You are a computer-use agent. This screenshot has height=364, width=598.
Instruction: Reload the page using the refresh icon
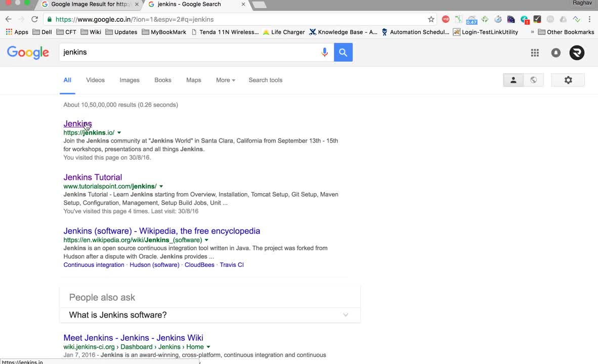click(x=35, y=19)
